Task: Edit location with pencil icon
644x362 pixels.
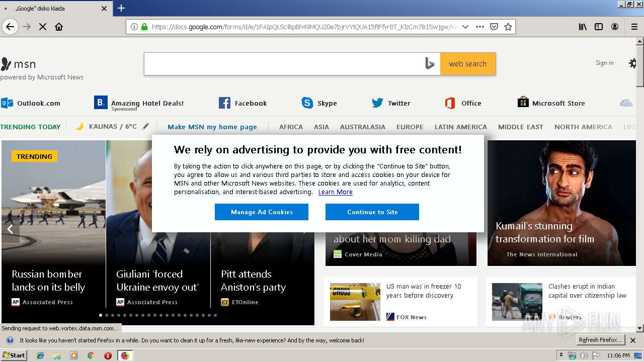Action: point(146,127)
